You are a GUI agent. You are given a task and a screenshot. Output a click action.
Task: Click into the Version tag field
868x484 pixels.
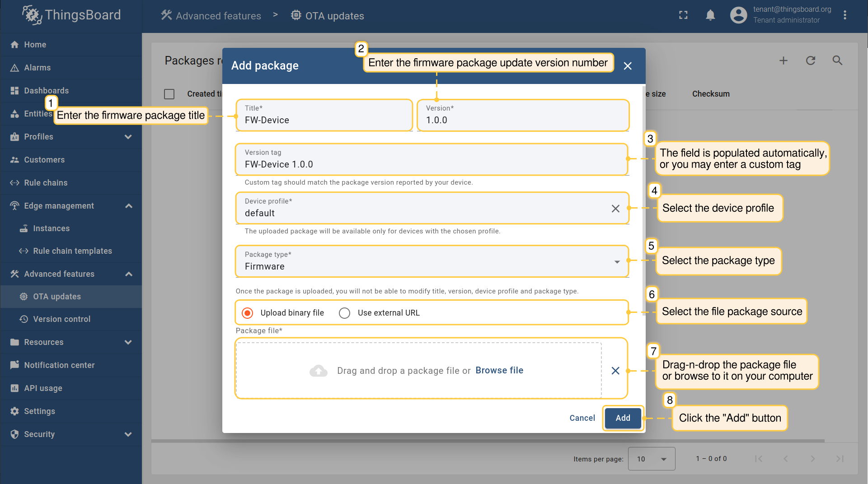[x=432, y=164]
